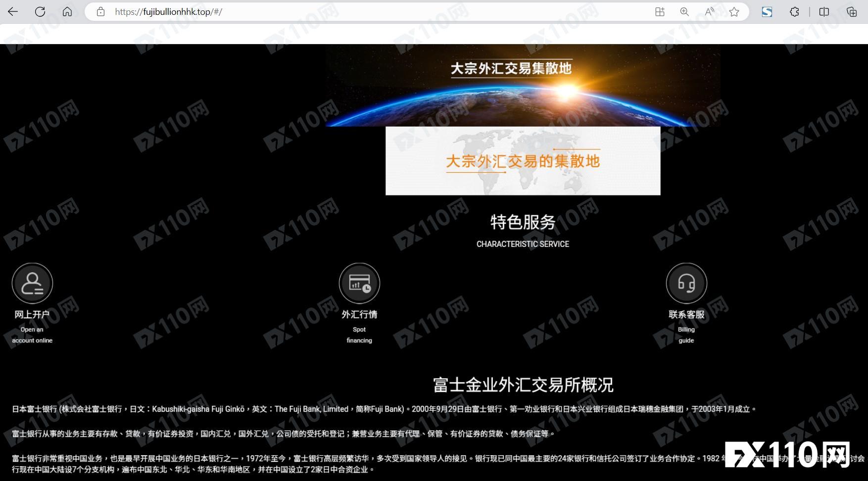Go back to the previous page

coord(13,12)
